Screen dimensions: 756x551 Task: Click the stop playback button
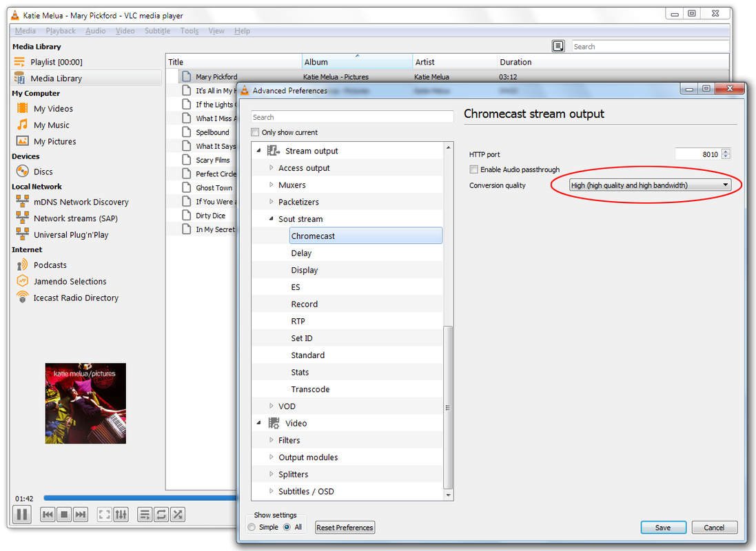click(x=63, y=515)
